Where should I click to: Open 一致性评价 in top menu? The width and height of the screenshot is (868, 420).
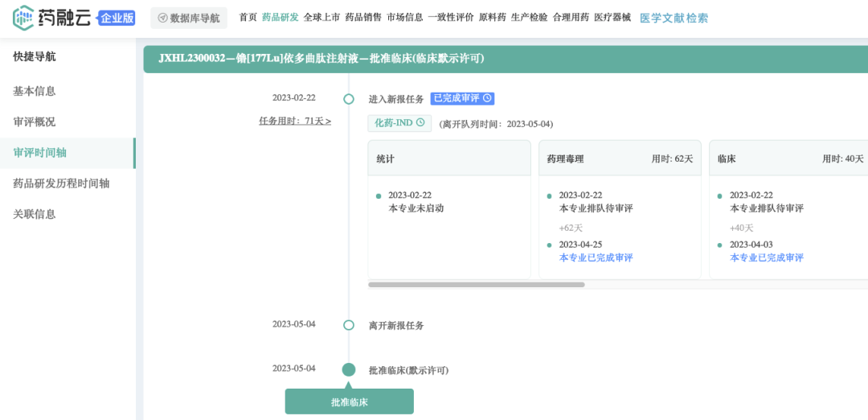pos(451,18)
